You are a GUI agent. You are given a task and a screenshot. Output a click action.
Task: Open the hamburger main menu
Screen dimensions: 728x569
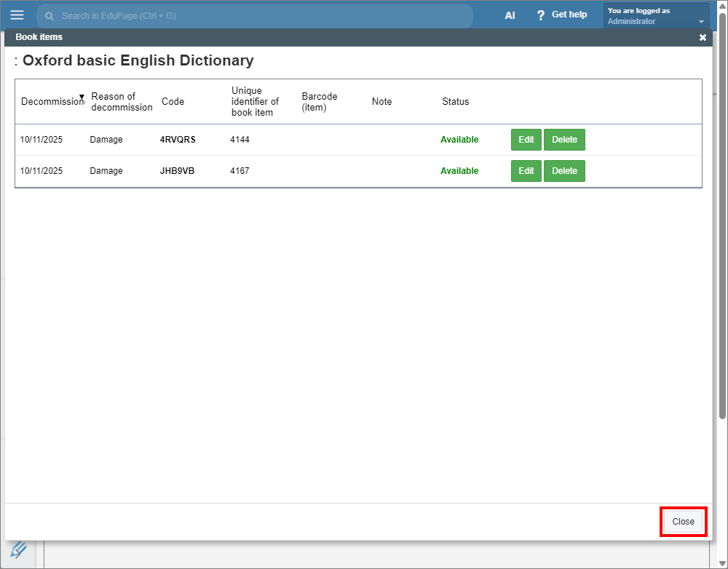(17, 15)
